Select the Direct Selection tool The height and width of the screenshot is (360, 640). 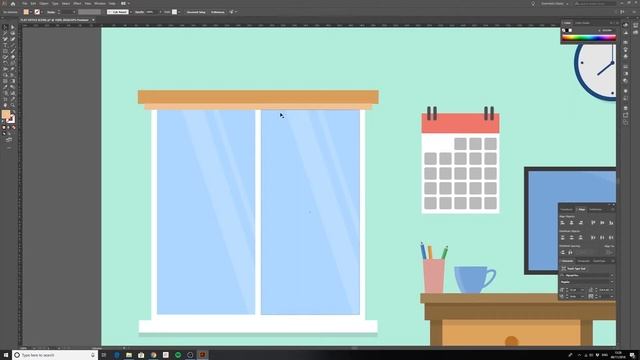click(x=13, y=27)
